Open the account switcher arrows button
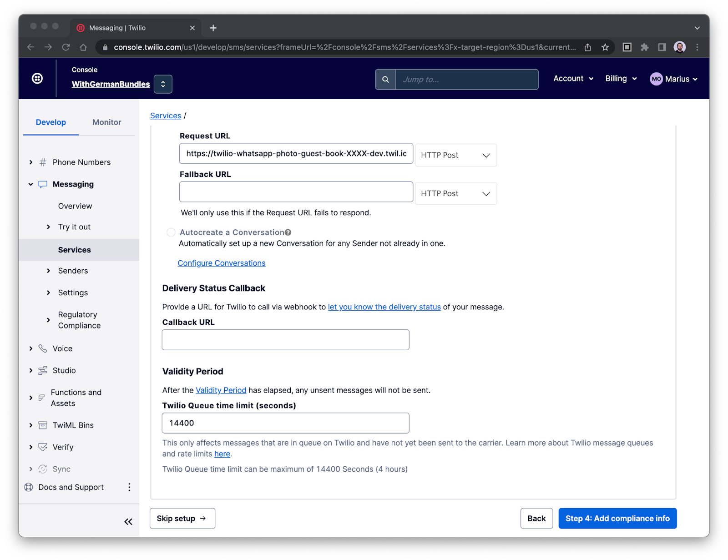 coord(163,84)
